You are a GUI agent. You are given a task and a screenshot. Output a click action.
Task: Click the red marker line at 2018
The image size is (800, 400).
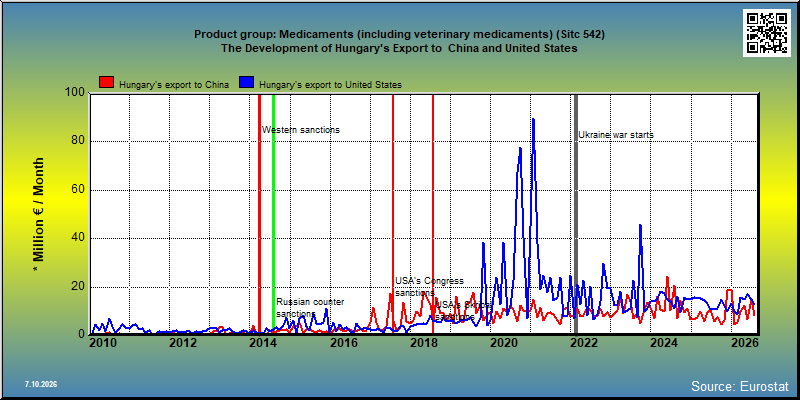pos(433,214)
